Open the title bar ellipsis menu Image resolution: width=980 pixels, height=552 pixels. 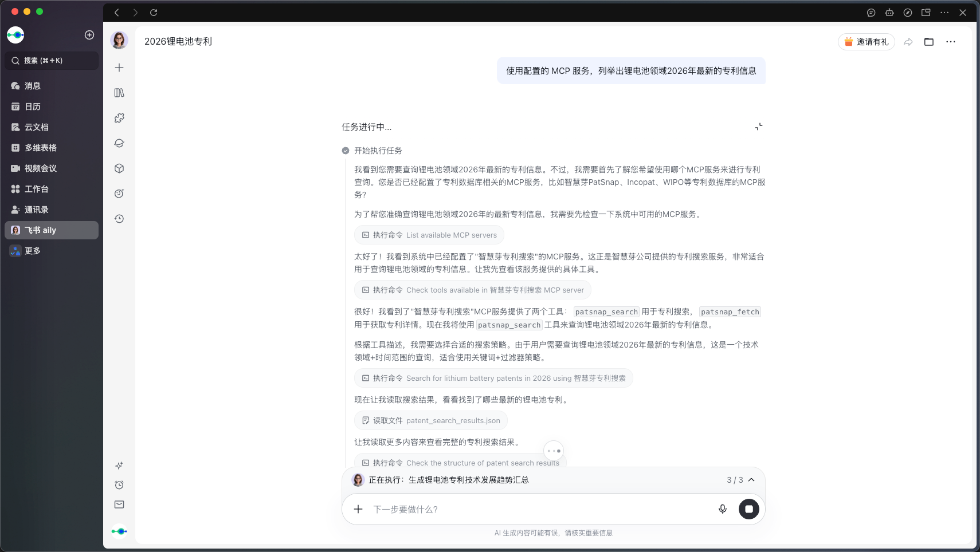tap(944, 13)
